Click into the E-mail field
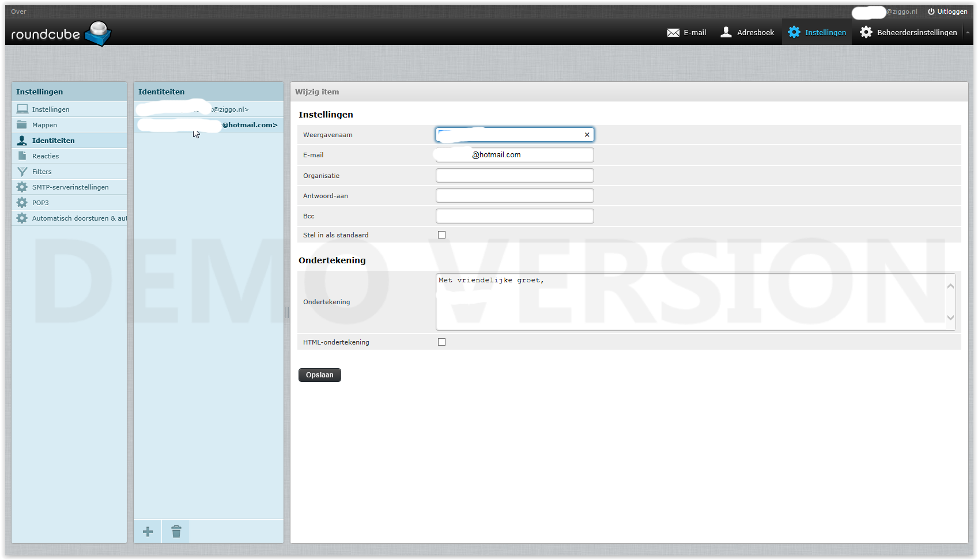The width and height of the screenshot is (978, 560). pyautogui.click(x=515, y=155)
